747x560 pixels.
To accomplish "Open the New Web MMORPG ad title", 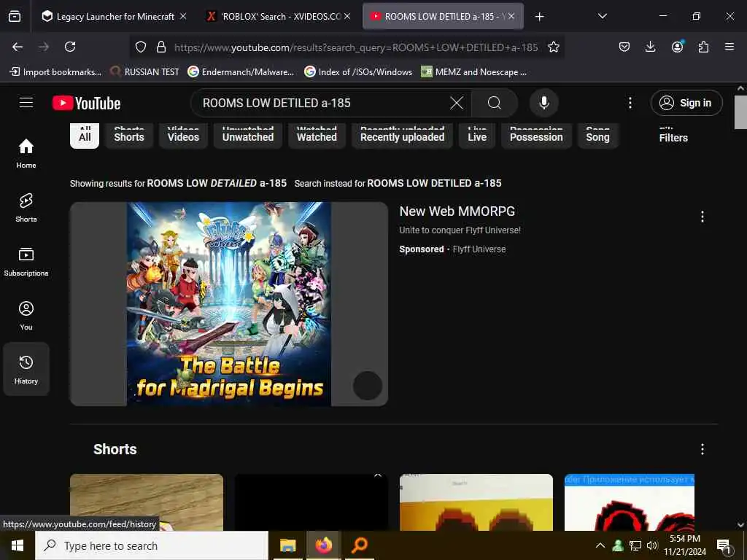I will point(457,211).
